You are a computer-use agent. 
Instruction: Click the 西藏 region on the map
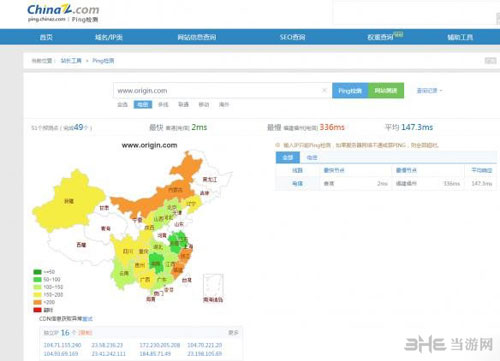tap(81, 245)
